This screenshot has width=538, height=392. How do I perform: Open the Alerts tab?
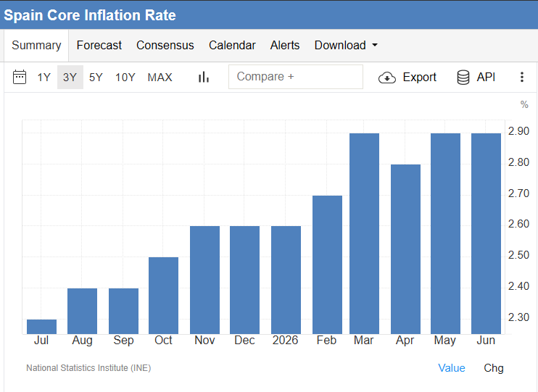[x=285, y=45]
